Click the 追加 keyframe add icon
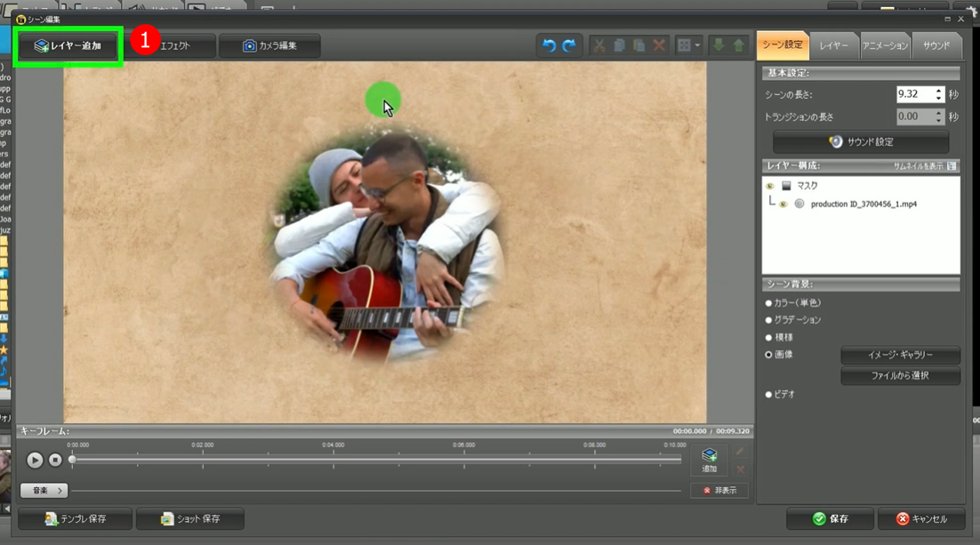Screen dimensions: 980x545 [709, 460]
